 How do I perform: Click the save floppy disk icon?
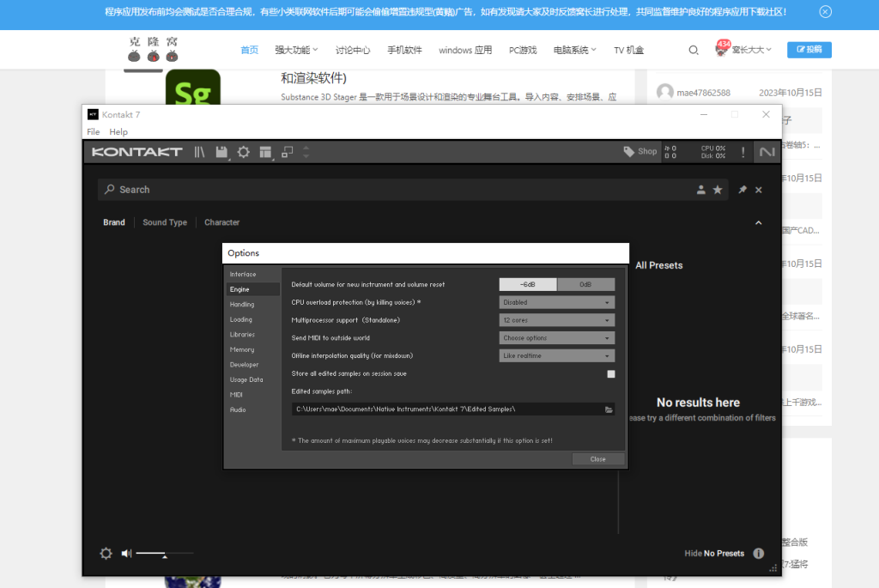pyautogui.click(x=221, y=152)
